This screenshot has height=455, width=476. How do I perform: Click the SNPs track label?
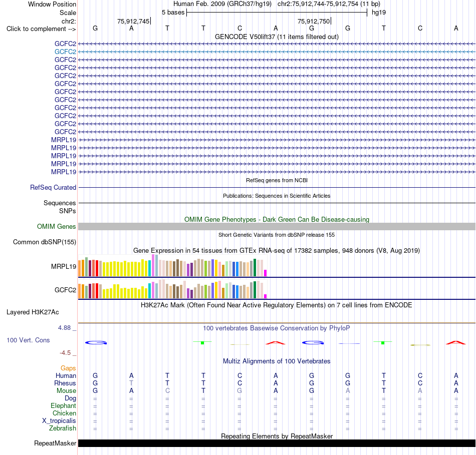[x=68, y=211]
